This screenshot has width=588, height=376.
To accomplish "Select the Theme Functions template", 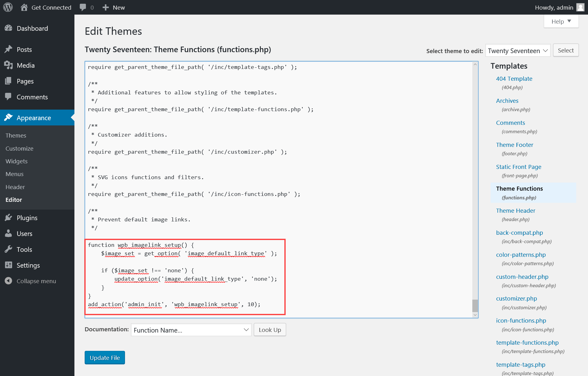I will (519, 188).
